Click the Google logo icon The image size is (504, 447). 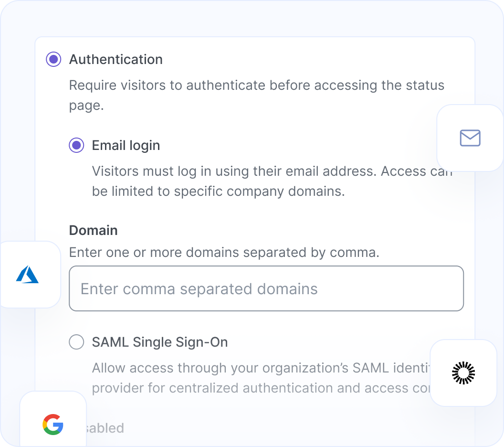(x=53, y=424)
